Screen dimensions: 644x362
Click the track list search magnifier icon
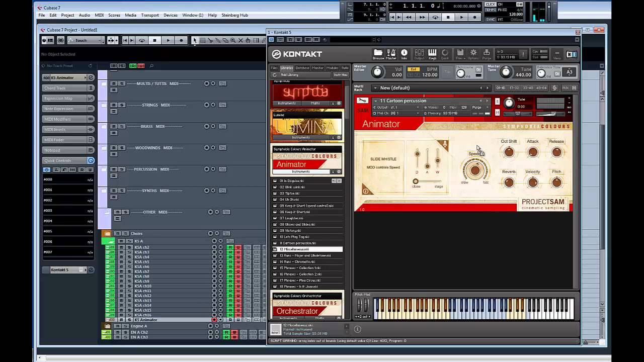pos(151,66)
